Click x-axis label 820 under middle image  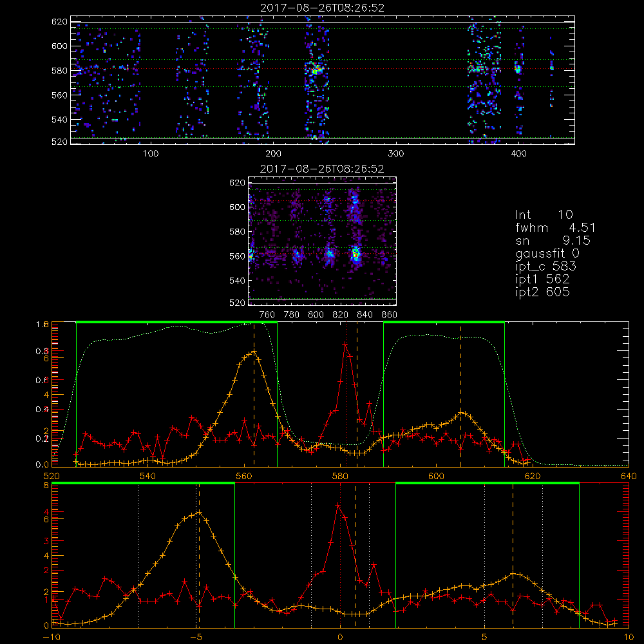coord(341,315)
